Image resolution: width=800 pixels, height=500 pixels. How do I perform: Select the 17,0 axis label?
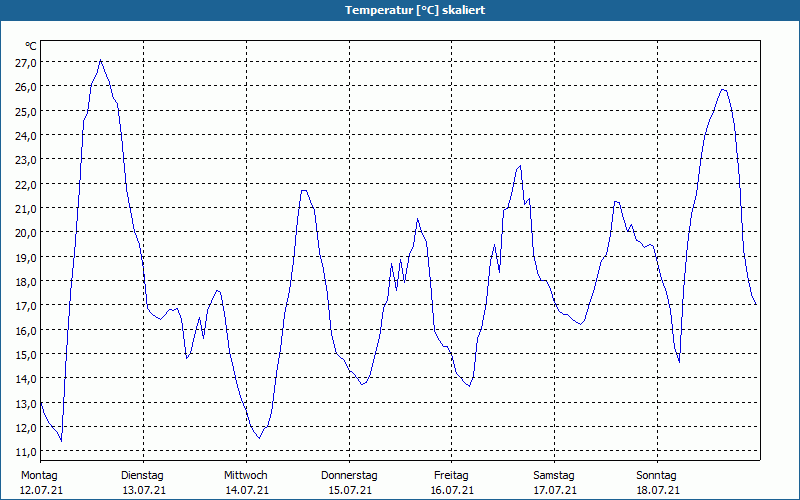[26, 306]
